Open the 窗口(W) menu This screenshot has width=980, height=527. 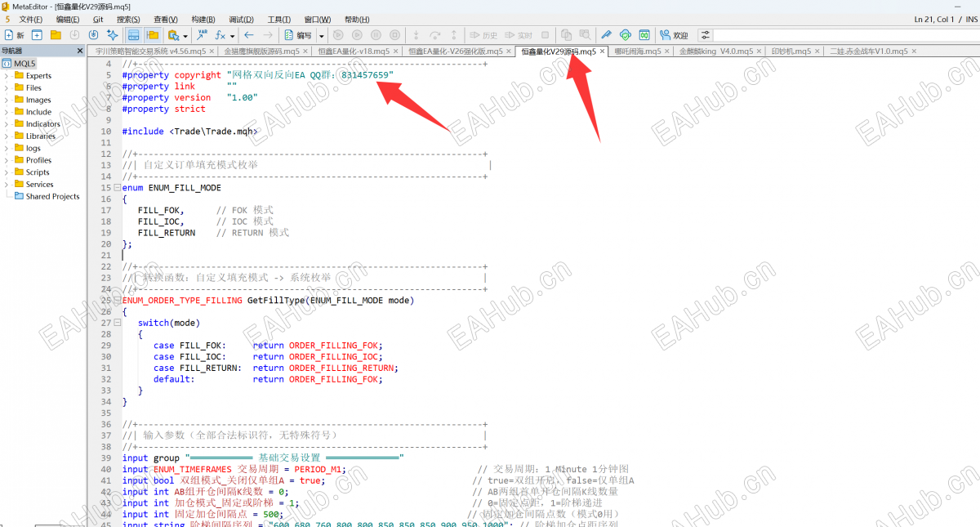pos(317,19)
